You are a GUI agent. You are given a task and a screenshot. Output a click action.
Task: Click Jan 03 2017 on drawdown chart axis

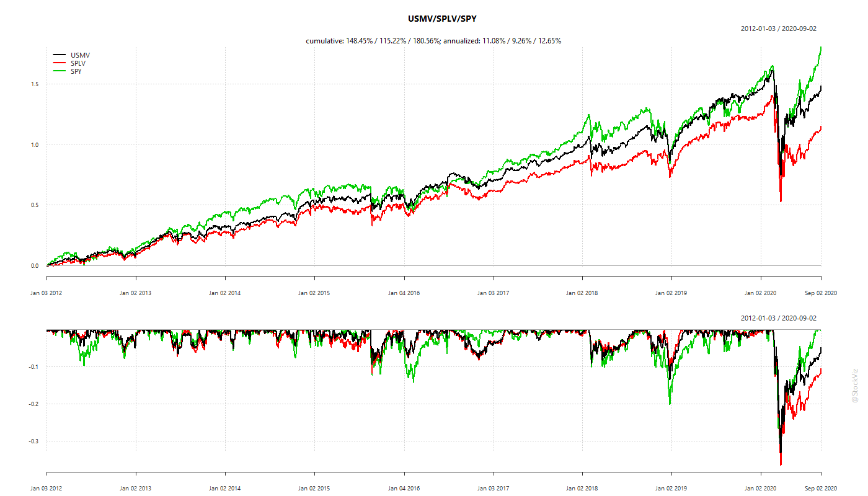(494, 489)
